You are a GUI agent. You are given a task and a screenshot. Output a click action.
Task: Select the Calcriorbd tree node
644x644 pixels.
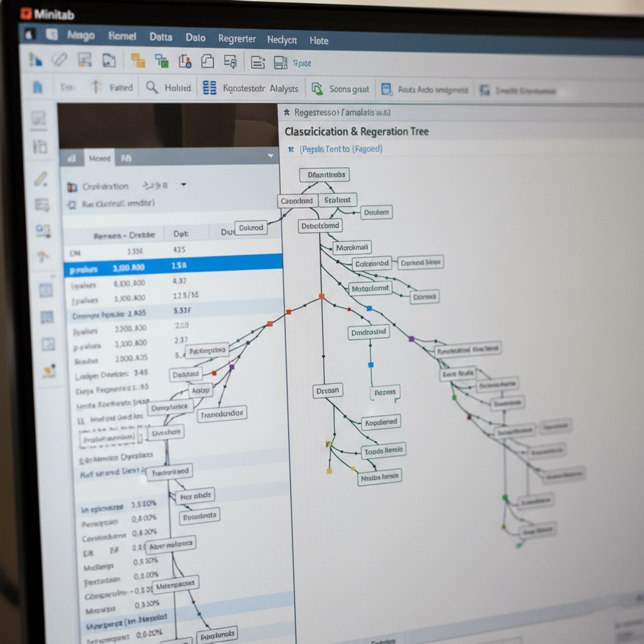click(372, 264)
